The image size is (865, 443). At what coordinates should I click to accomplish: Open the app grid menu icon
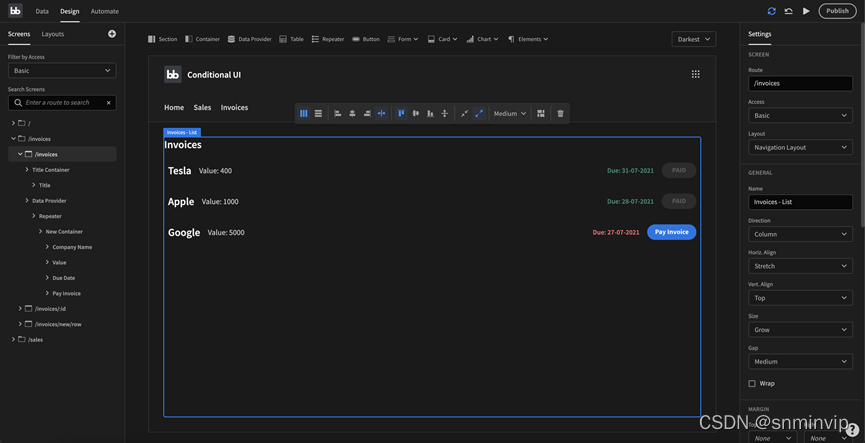pyautogui.click(x=696, y=74)
